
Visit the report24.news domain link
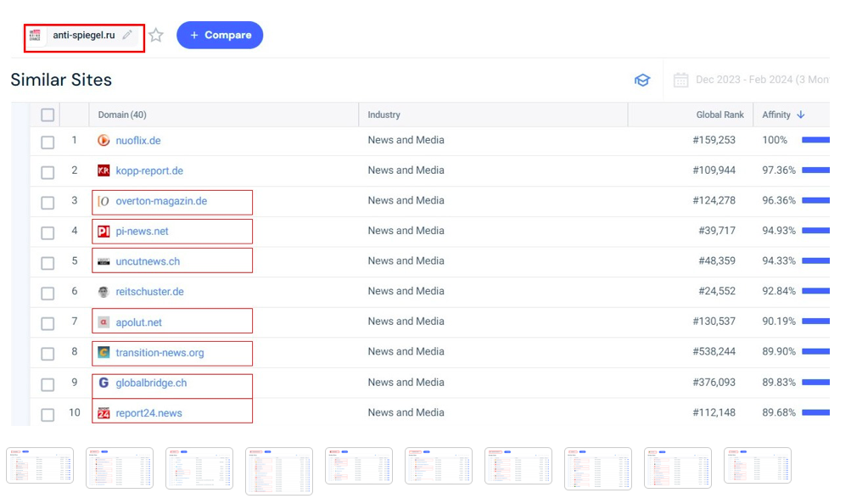click(148, 413)
